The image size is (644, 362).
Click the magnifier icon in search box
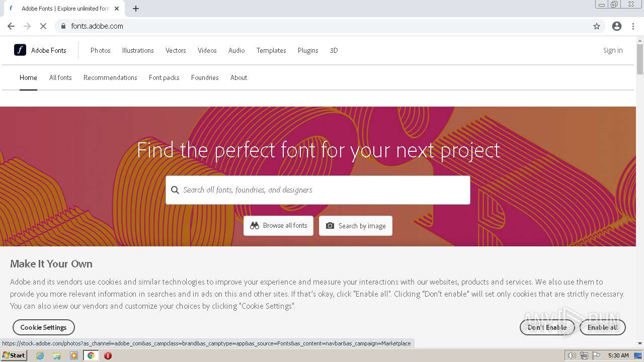[175, 190]
